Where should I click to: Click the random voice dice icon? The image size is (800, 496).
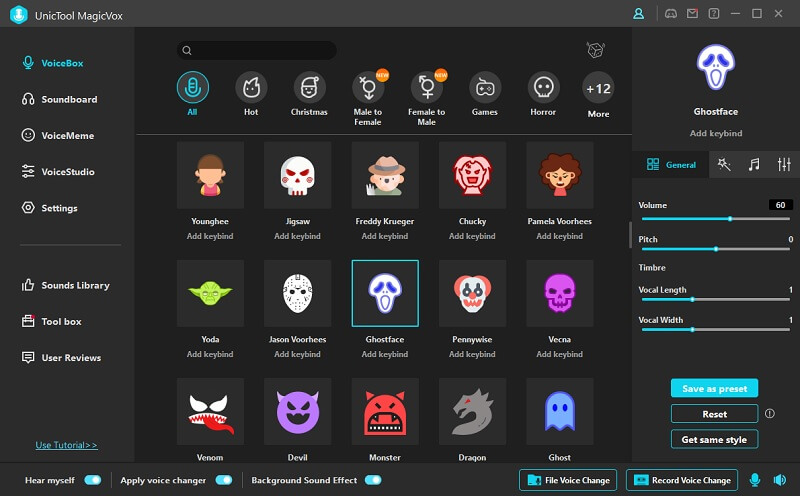597,50
